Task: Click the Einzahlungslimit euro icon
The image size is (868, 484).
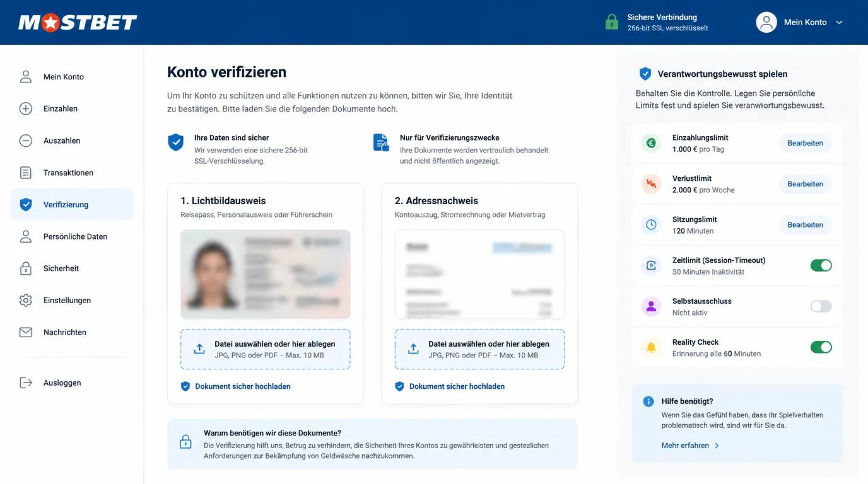Action: click(651, 143)
